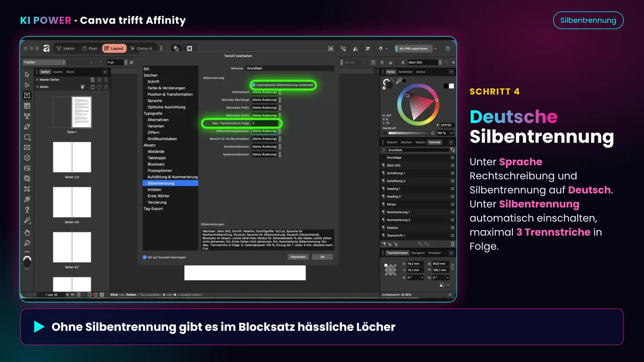Open the [Kein Stil] style dropdown

440,63
